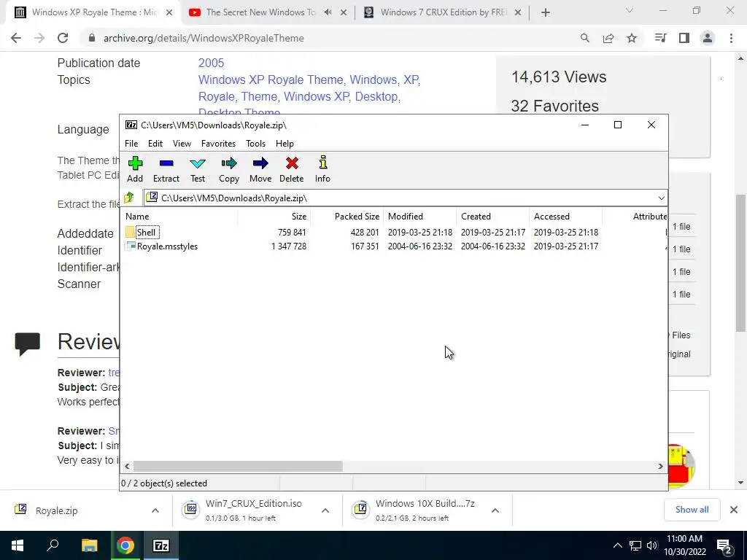Click the 7-Zip Add toolbar icon
747x560 pixels.
coord(135,163)
